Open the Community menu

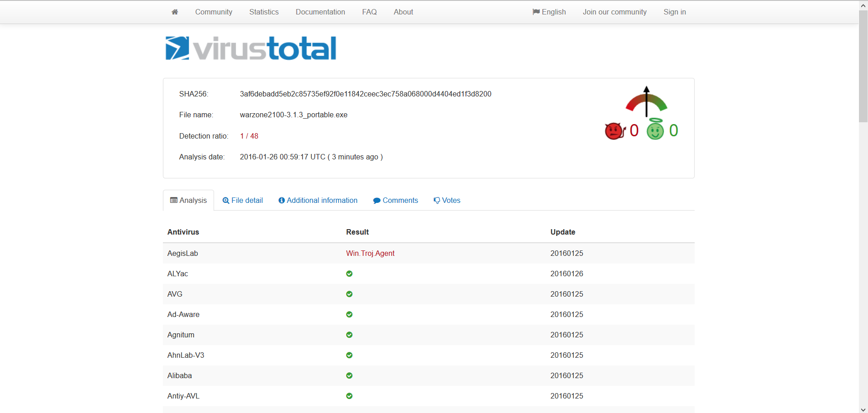[214, 12]
